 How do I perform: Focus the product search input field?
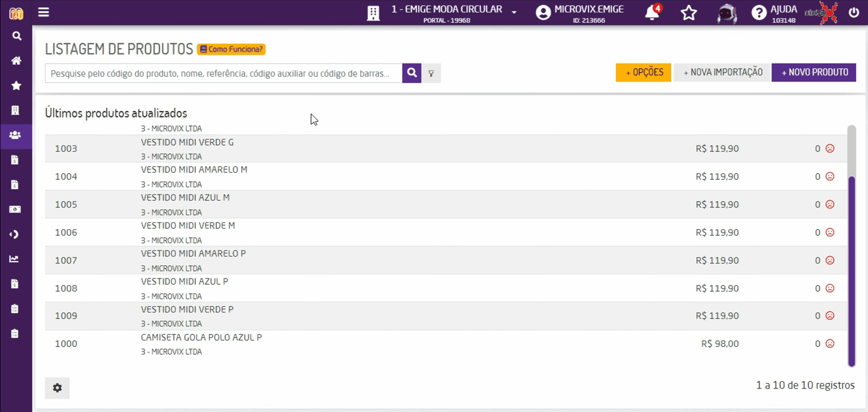pos(223,73)
